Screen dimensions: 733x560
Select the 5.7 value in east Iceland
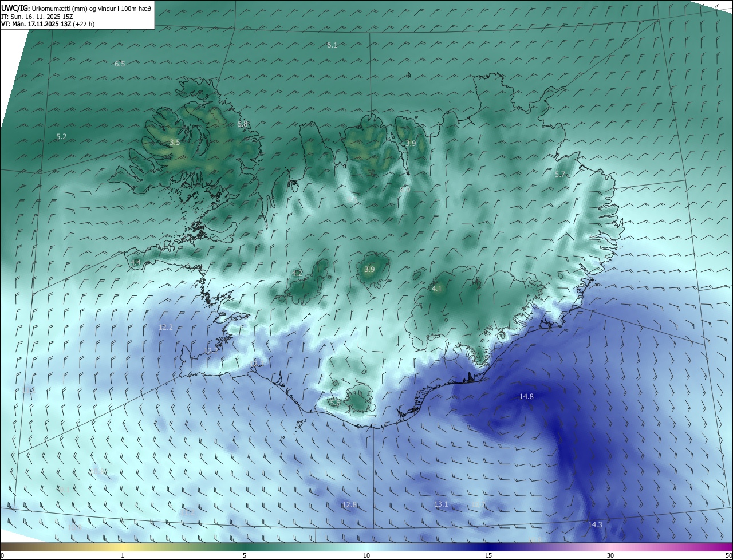tap(560, 174)
